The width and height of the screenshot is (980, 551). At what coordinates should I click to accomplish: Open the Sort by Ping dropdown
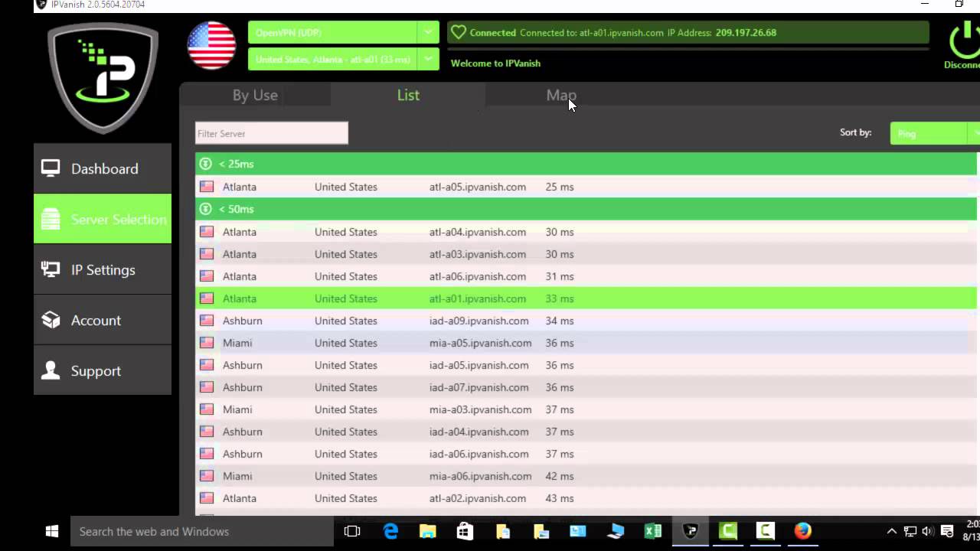pos(935,133)
